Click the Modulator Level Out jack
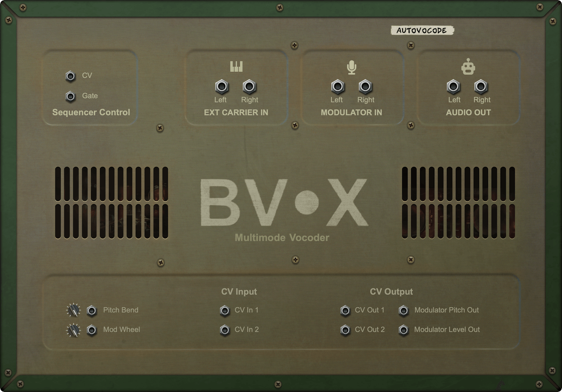This screenshot has height=392, width=562. coord(403,330)
